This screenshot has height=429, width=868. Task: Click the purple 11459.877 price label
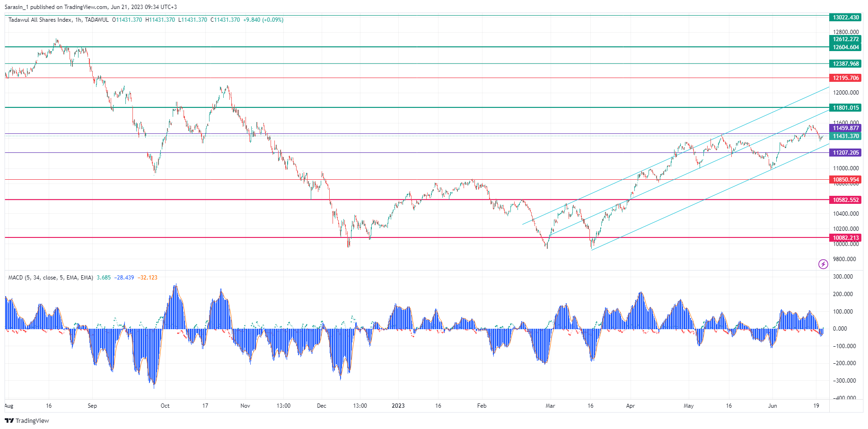(x=846, y=128)
